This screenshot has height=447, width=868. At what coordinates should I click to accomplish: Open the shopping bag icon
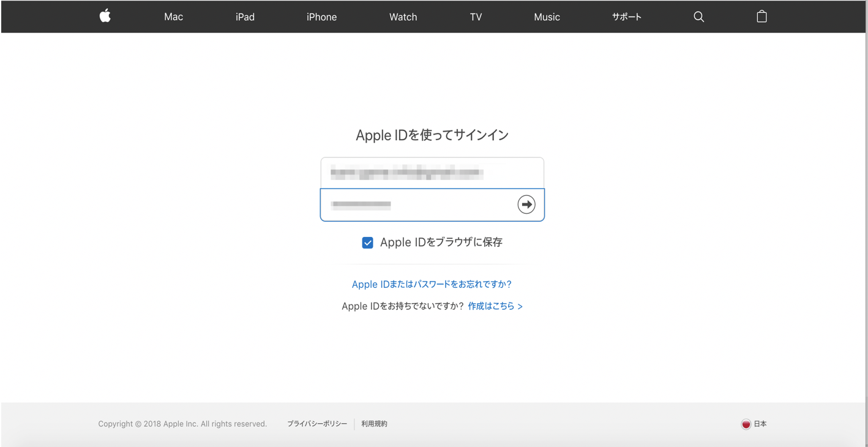(x=761, y=17)
